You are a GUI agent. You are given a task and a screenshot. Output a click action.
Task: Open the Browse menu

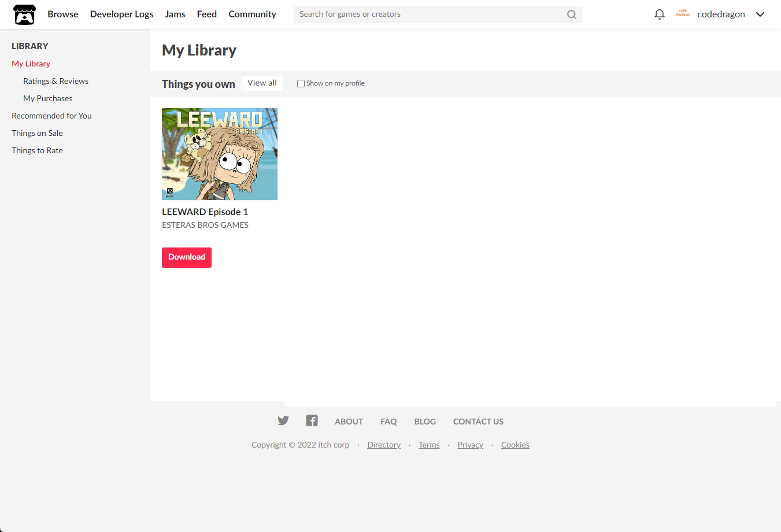[63, 14]
